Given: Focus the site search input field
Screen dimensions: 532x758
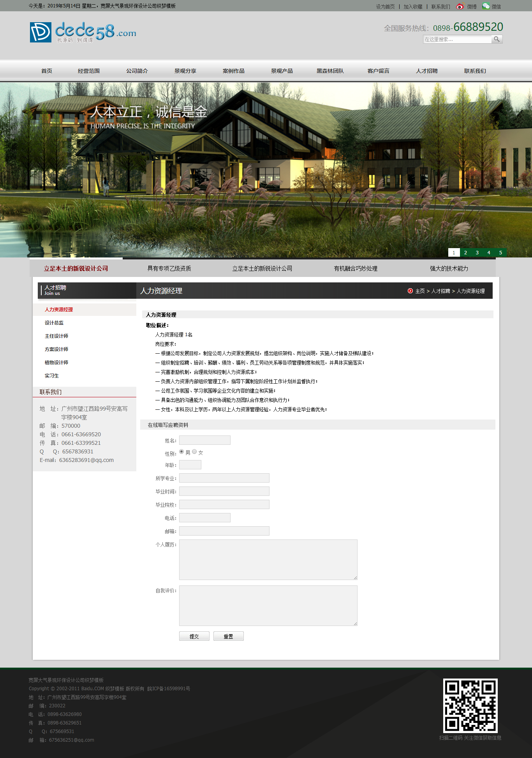Looking at the screenshot, I should [x=457, y=39].
